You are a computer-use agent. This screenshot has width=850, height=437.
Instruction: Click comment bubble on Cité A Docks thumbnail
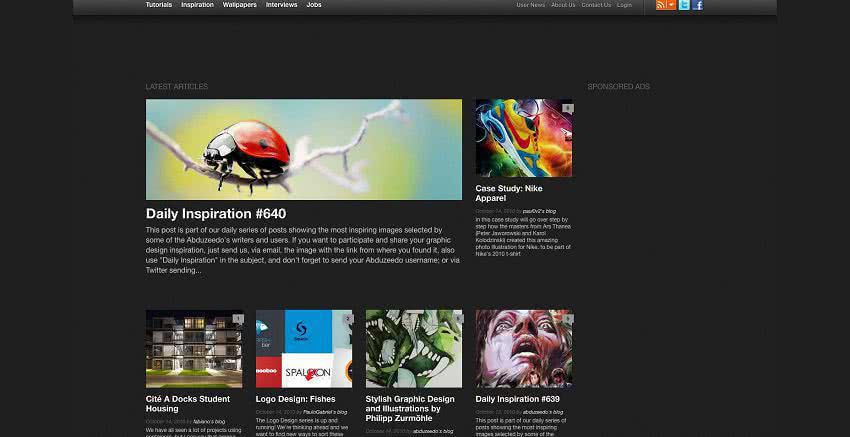click(238, 319)
